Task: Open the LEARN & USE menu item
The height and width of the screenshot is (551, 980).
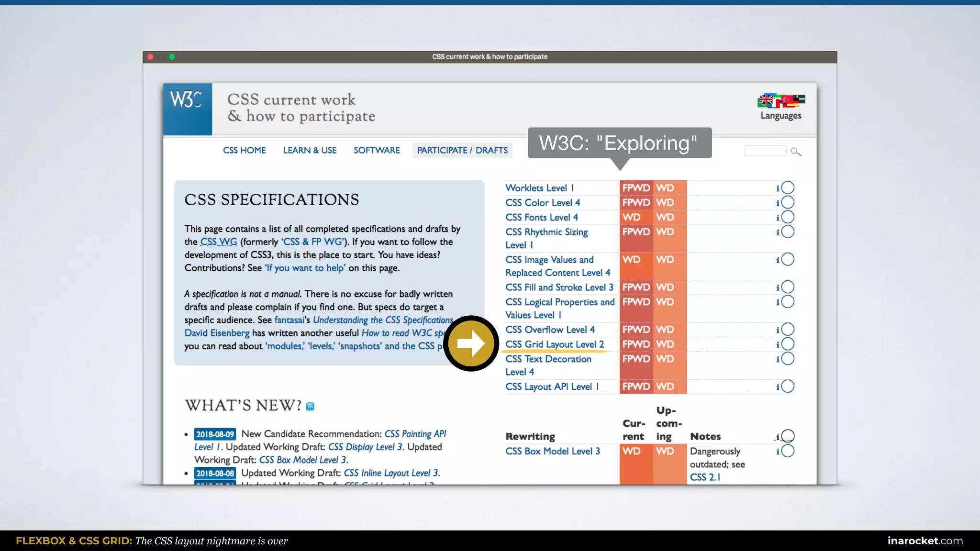Action: coord(310,150)
